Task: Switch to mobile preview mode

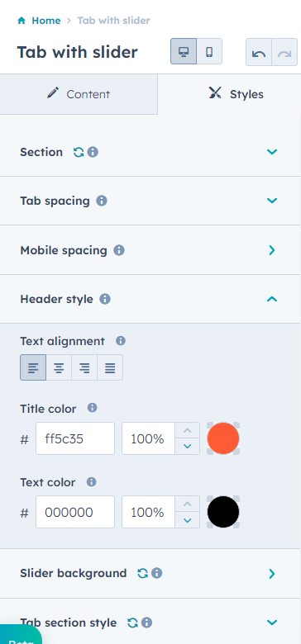Action: point(209,52)
